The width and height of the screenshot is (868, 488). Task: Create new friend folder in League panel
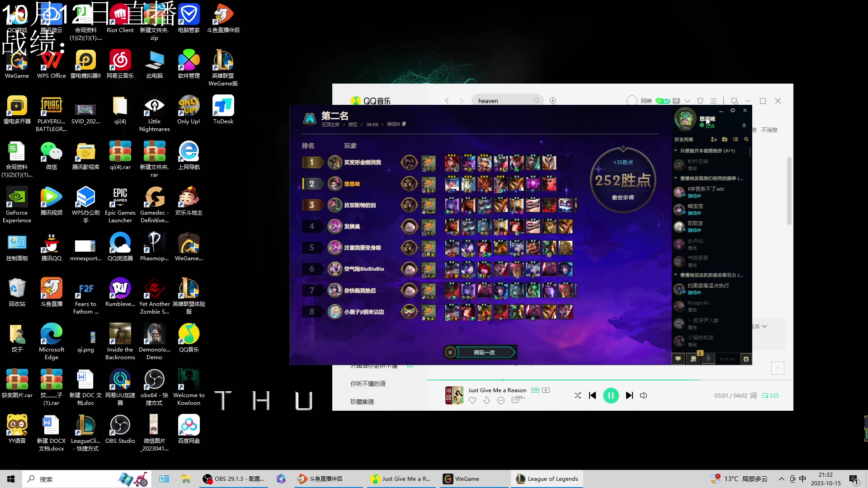[x=725, y=139]
